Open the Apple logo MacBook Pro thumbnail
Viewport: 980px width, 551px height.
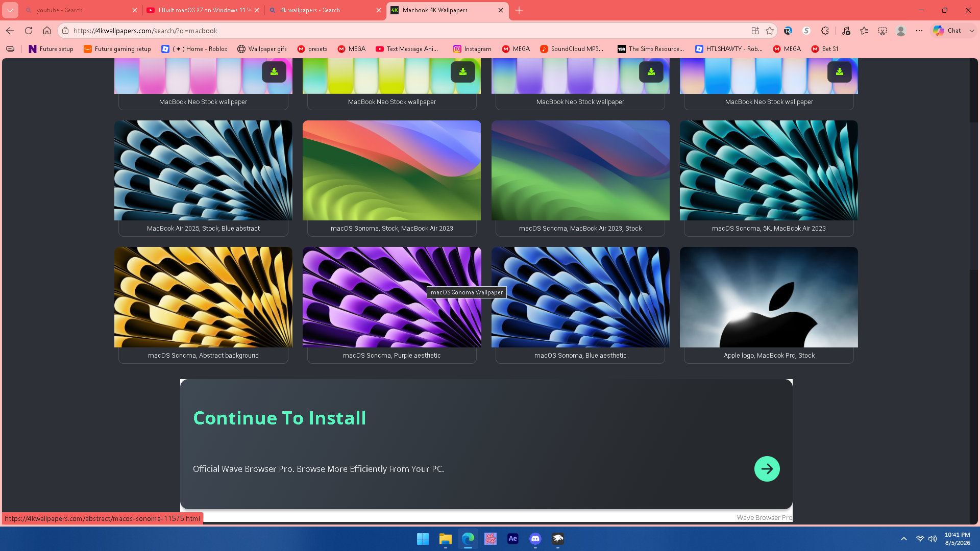pyautogui.click(x=769, y=297)
